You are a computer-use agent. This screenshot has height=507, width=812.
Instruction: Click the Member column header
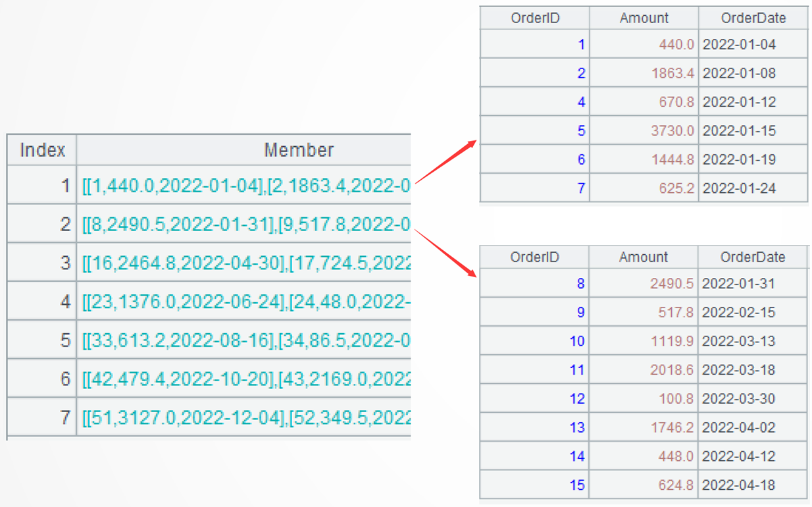(x=299, y=150)
